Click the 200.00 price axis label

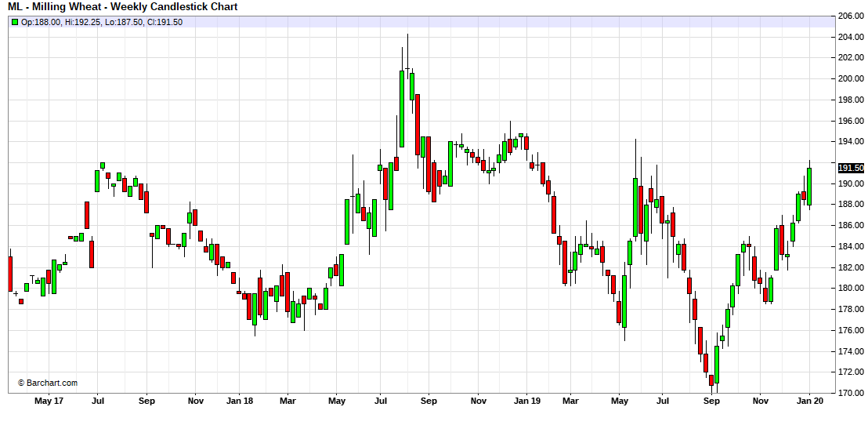click(850, 78)
